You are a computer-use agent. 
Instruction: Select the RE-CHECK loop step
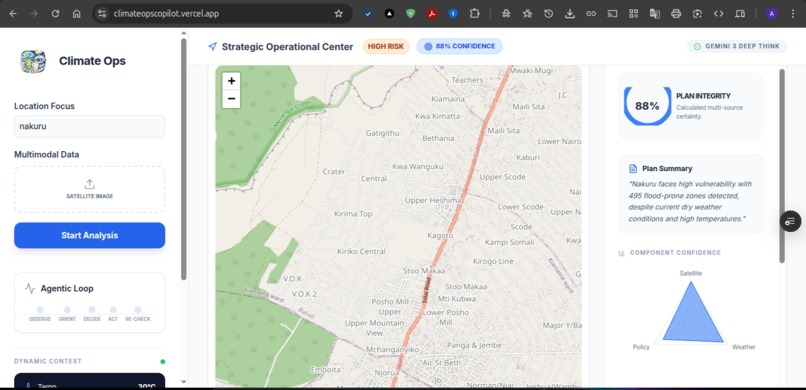[138, 313]
